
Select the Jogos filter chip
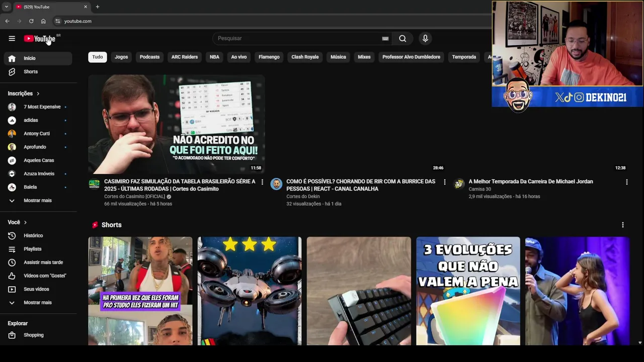[121, 57]
